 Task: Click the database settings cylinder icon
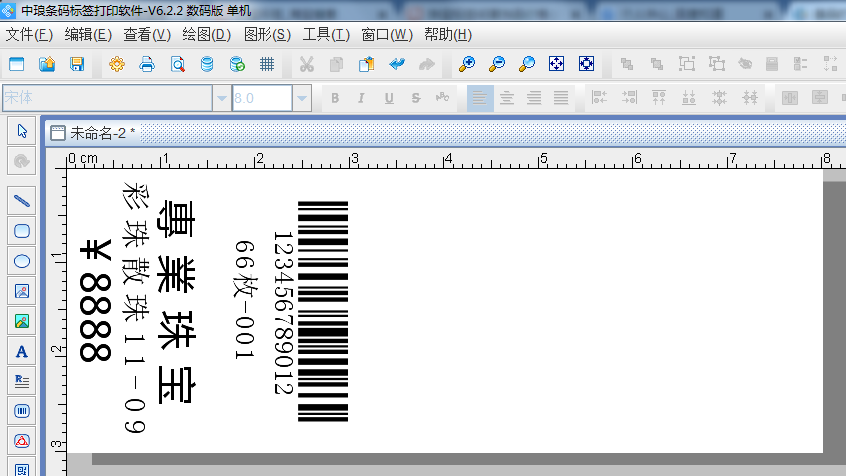[207, 64]
